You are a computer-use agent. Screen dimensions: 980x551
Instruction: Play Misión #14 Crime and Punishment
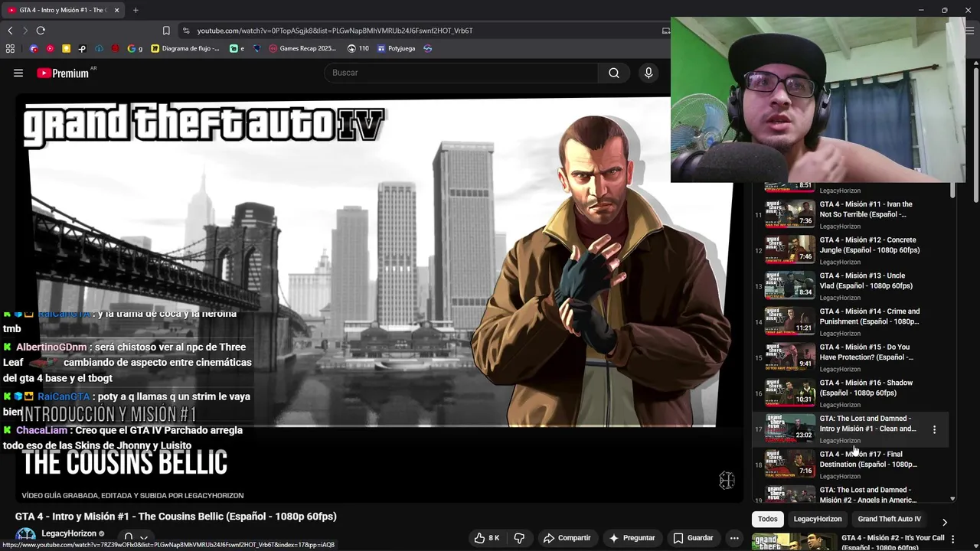pos(850,321)
